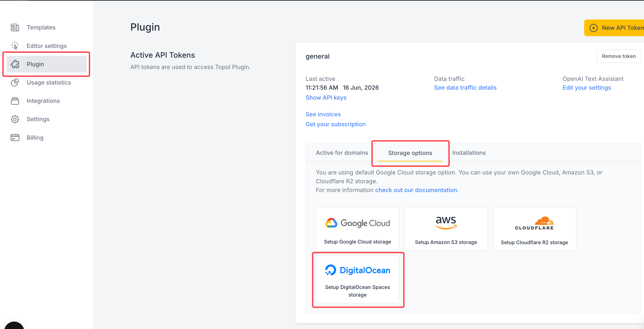This screenshot has height=329, width=644.
Task: Click Get your subscription link
Action: (335, 124)
